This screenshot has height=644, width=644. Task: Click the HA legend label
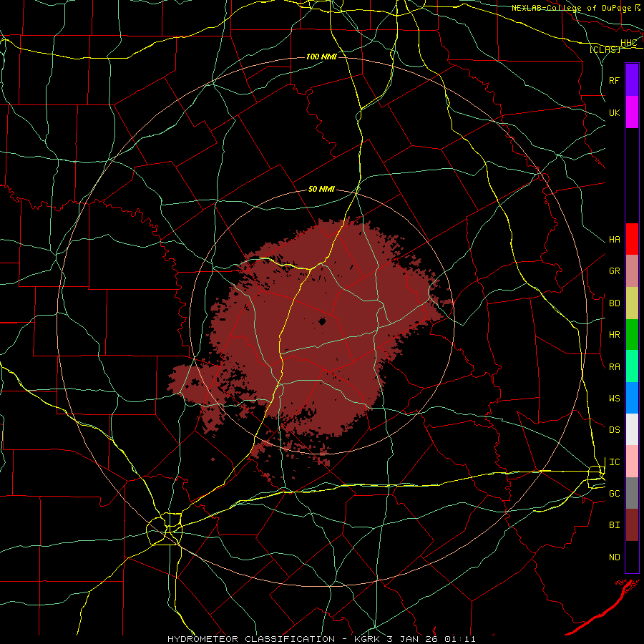point(614,240)
